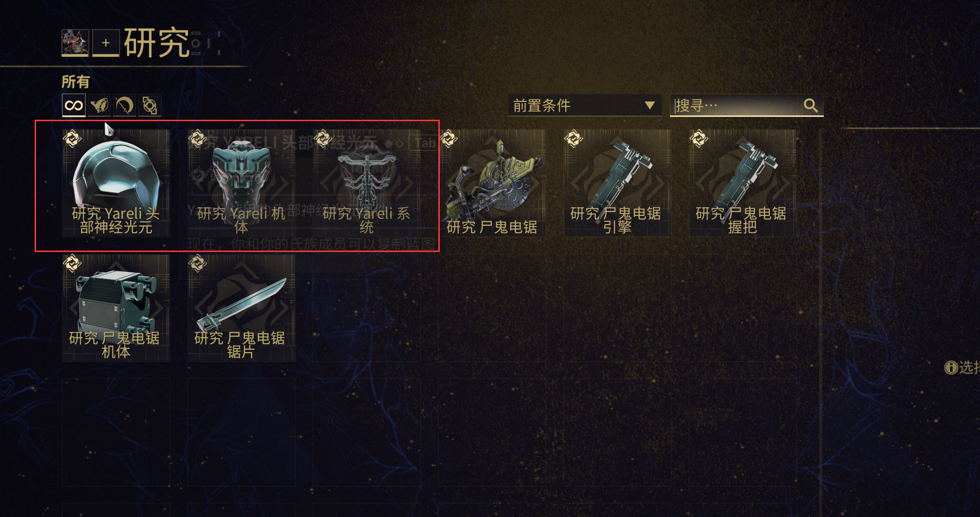
Task: Pick the 研究 尸鬼电锯 握把 tile
Action: tap(743, 183)
